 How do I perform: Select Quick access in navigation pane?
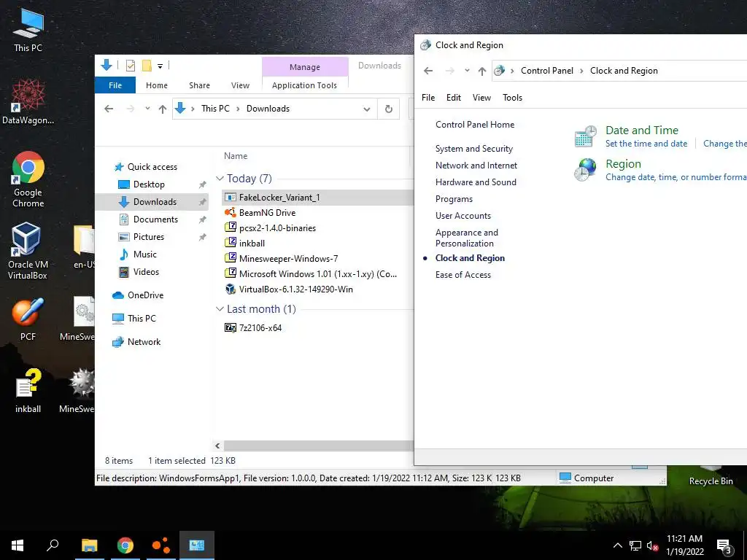click(x=152, y=167)
